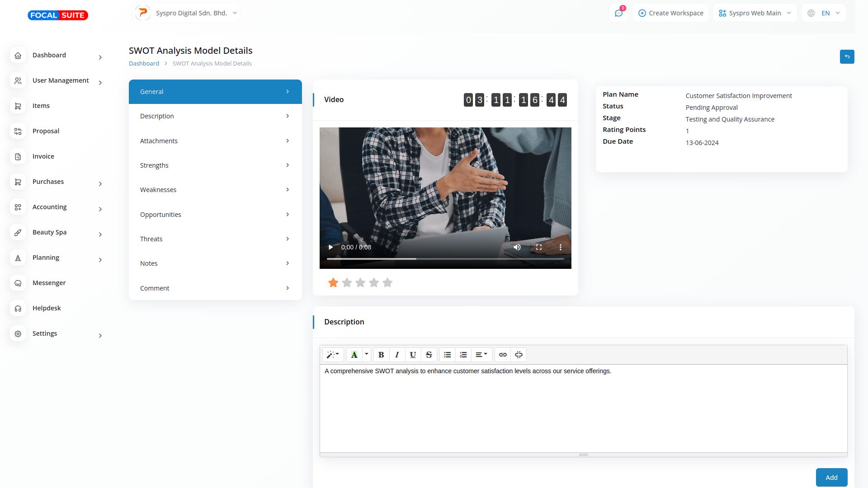Click the Bold formatting icon
The height and width of the screenshot is (488, 868).
(x=381, y=355)
